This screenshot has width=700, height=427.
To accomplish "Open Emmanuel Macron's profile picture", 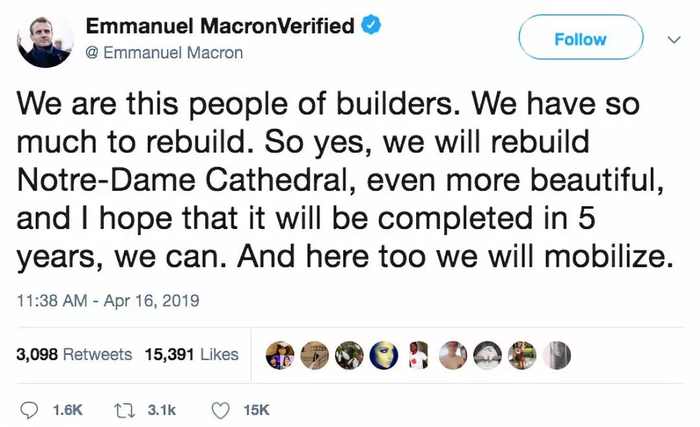I will pos(46,40).
